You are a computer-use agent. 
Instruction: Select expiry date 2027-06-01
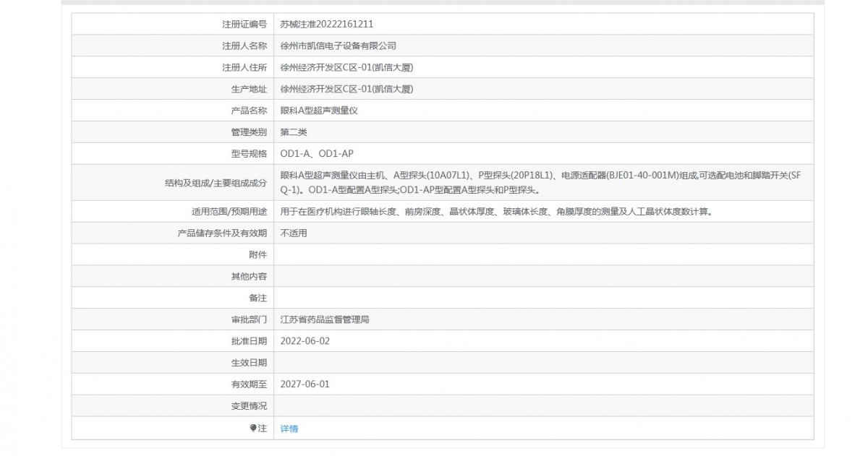pos(305,384)
